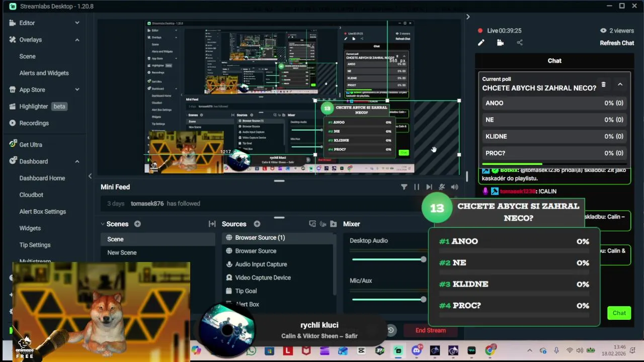Viewport: 644px width, 362px height.
Task: Click the camera clip icon beside the pencil
Action: pyautogui.click(x=500, y=43)
